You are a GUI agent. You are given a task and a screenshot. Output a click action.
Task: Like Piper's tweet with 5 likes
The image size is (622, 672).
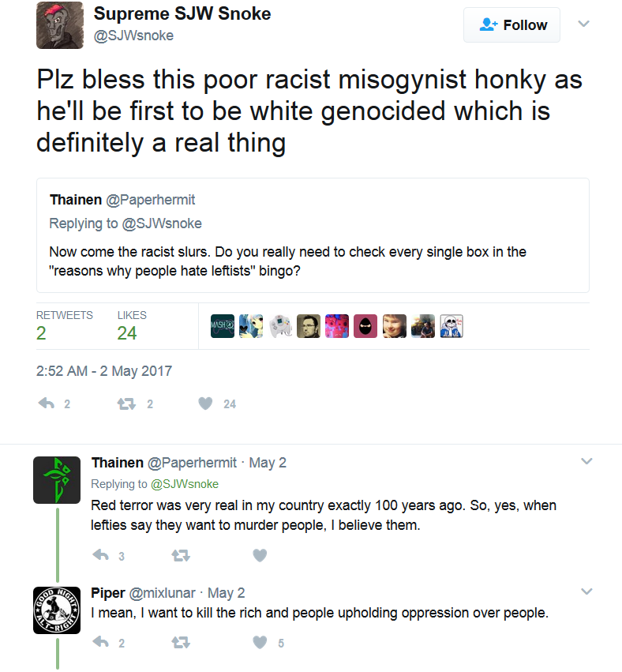[x=260, y=643]
